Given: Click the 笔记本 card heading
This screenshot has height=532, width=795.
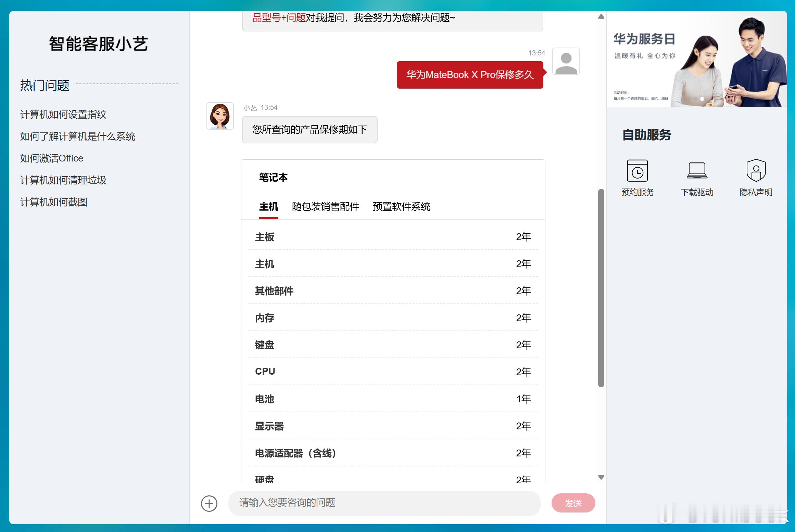Looking at the screenshot, I should coord(273,178).
